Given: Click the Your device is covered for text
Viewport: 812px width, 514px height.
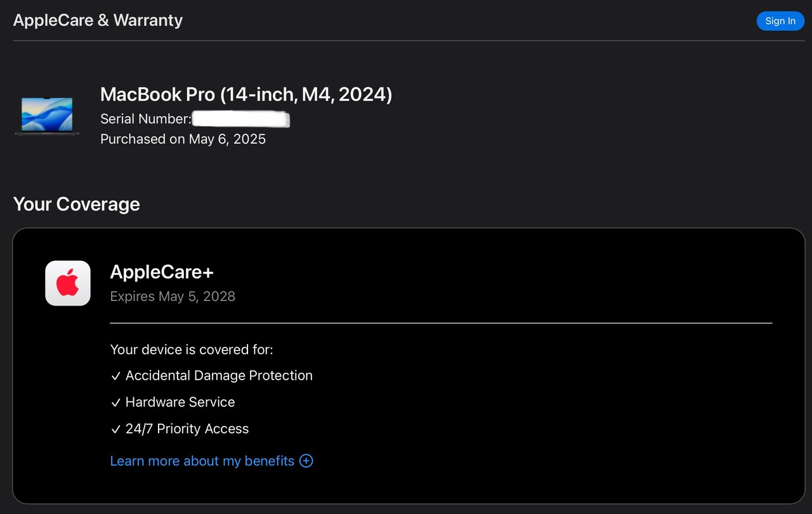Looking at the screenshot, I should 192,349.
